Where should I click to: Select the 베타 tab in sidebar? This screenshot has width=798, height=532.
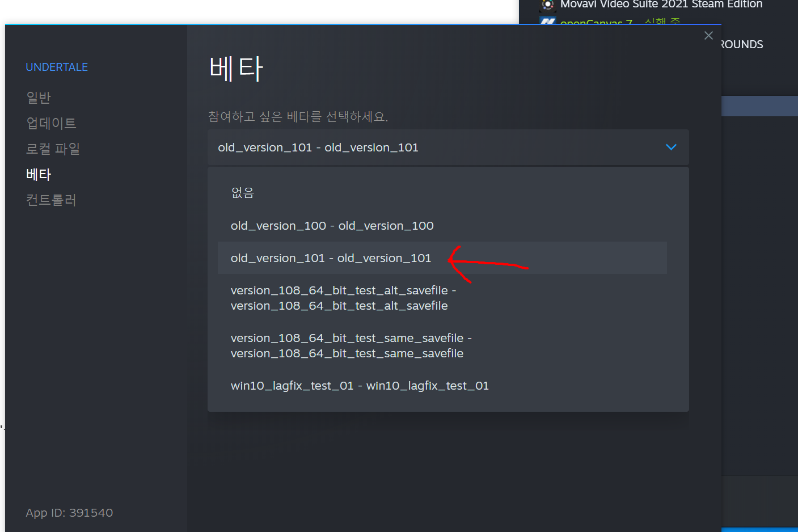click(x=39, y=174)
